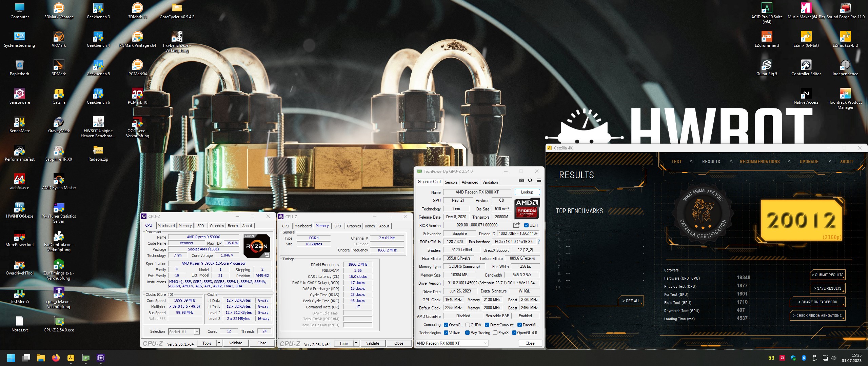Switch to the Sensors tab in GPU-Z

[x=451, y=182]
